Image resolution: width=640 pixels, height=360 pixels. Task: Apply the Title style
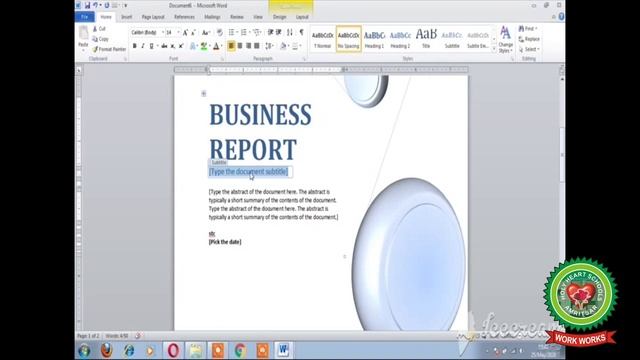426,39
